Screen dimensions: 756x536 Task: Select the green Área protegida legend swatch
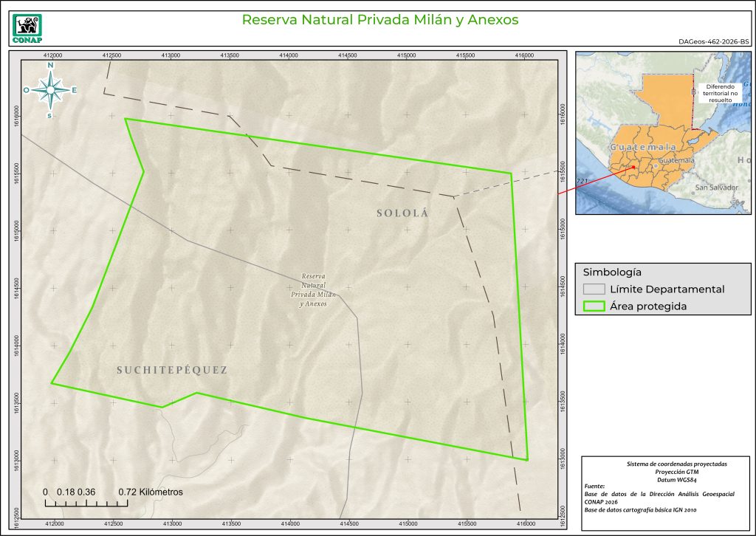594,306
